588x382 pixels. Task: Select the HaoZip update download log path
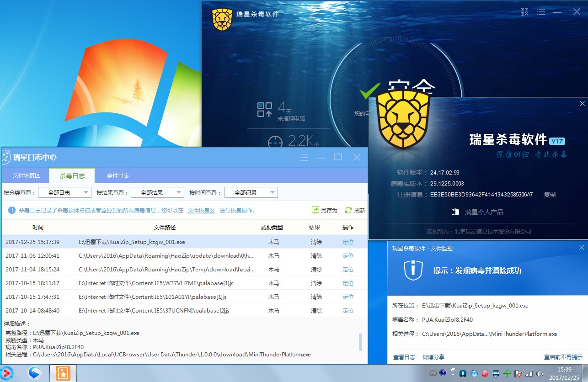click(166, 256)
